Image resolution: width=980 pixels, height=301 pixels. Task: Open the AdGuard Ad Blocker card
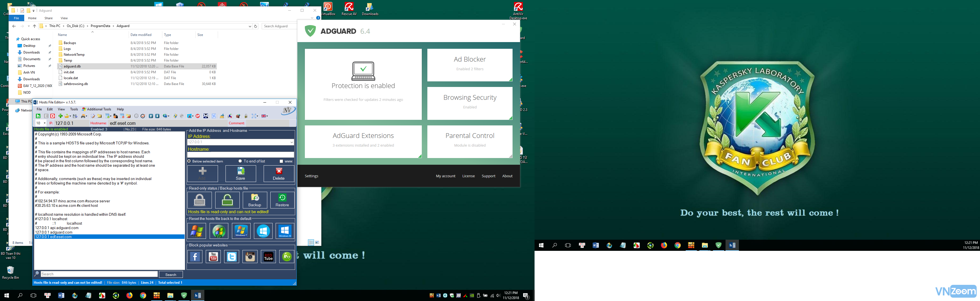click(x=470, y=65)
